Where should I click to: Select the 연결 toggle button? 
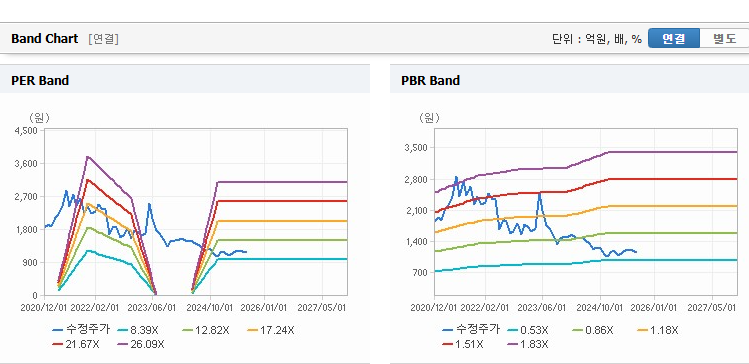pyautogui.click(x=674, y=39)
